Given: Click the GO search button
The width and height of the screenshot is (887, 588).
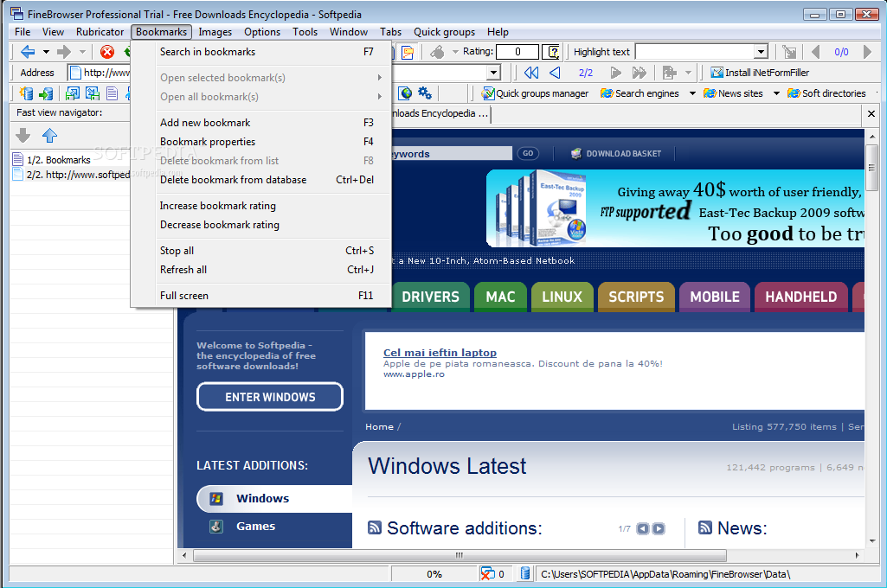Looking at the screenshot, I should coord(528,153).
